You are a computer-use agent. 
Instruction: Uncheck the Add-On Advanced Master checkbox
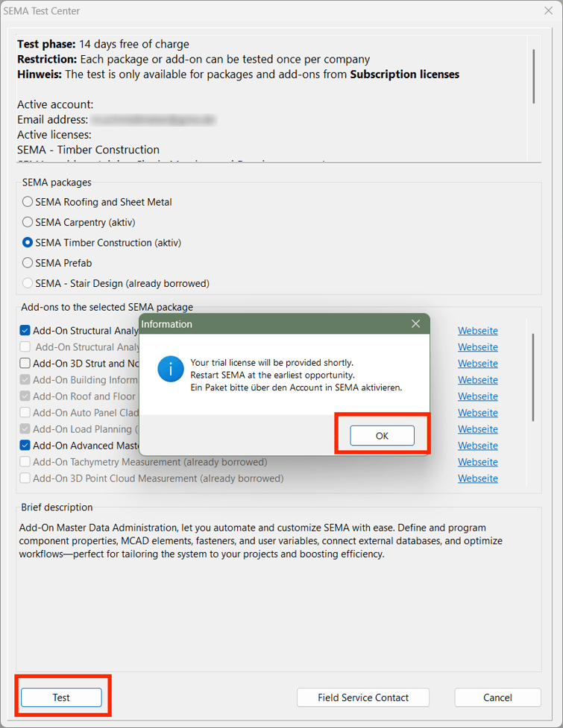point(25,446)
